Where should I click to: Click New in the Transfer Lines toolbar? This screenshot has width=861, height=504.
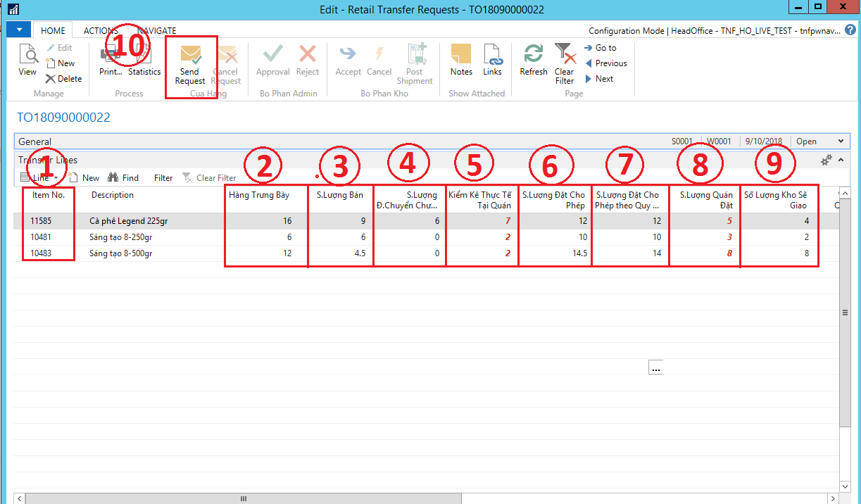(84, 178)
